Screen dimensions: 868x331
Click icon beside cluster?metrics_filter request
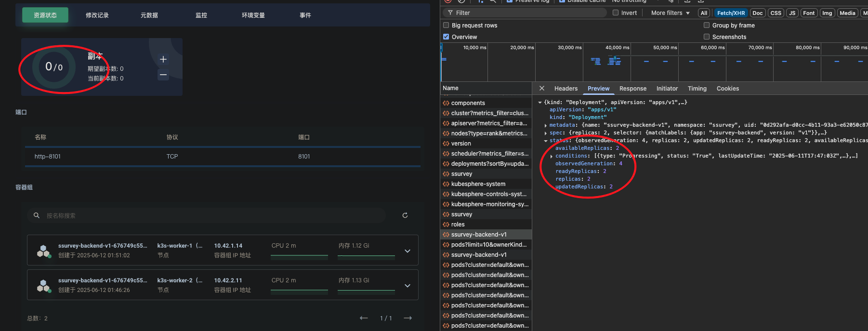click(x=446, y=113)
